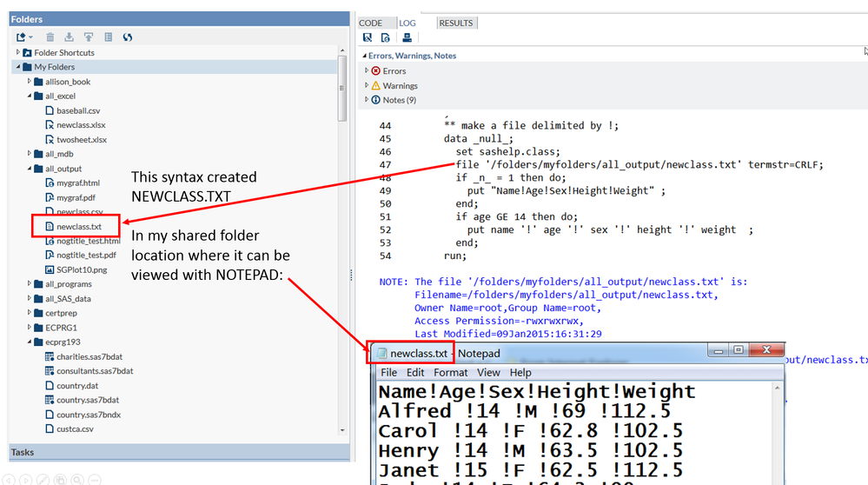Image resolution: width=868 pixels, height=485 pixels.
Task: Click the Download icon in Folders toolbar
Action: [69, 37]
